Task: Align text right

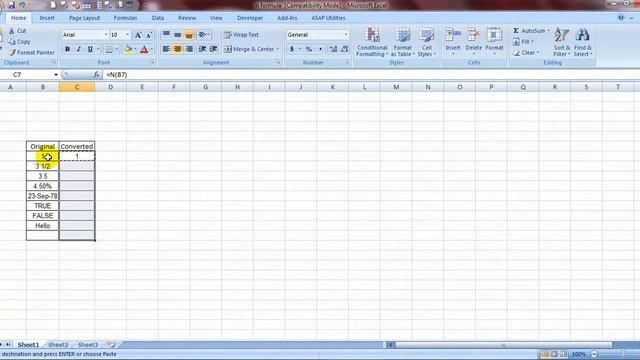Action: coord(189,49)
